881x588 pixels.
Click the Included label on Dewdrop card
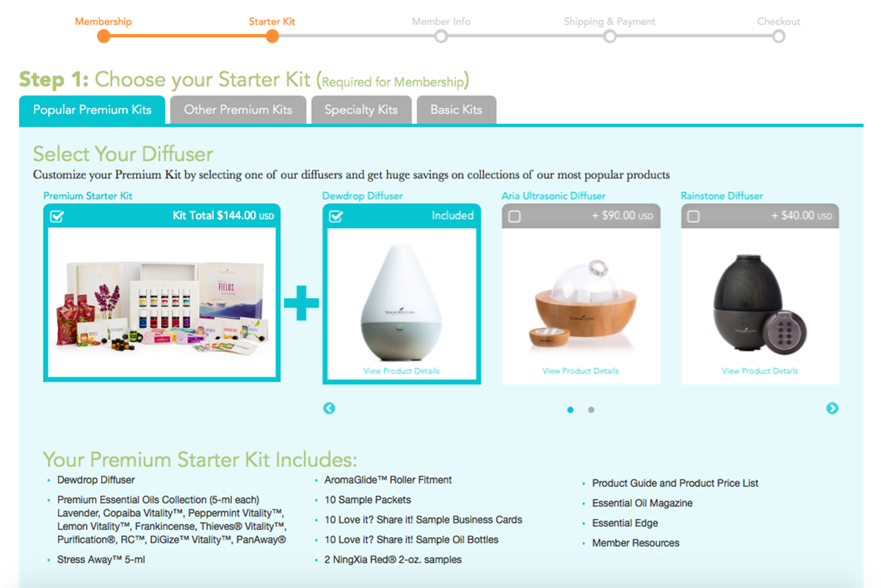(453, 216)
